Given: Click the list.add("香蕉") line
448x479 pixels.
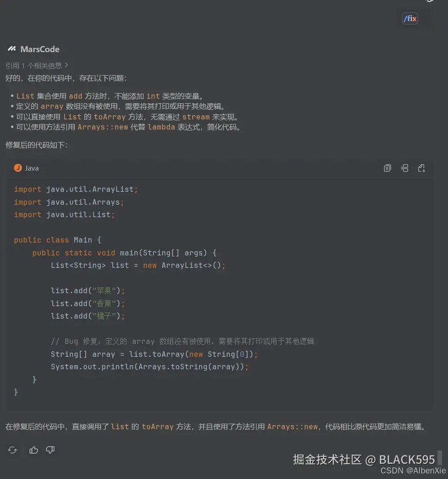Looking at the screenshot, I should tap(88, 304).
